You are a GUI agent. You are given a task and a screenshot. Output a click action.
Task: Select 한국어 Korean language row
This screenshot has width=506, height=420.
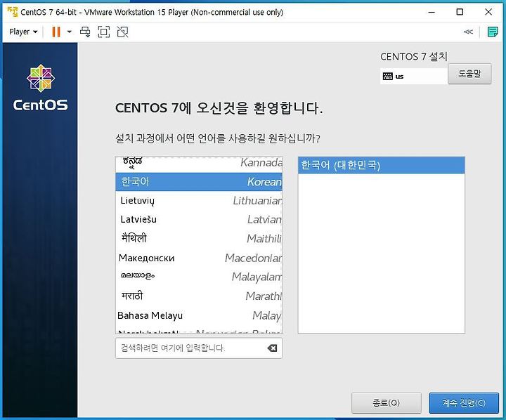pos(199,182)
